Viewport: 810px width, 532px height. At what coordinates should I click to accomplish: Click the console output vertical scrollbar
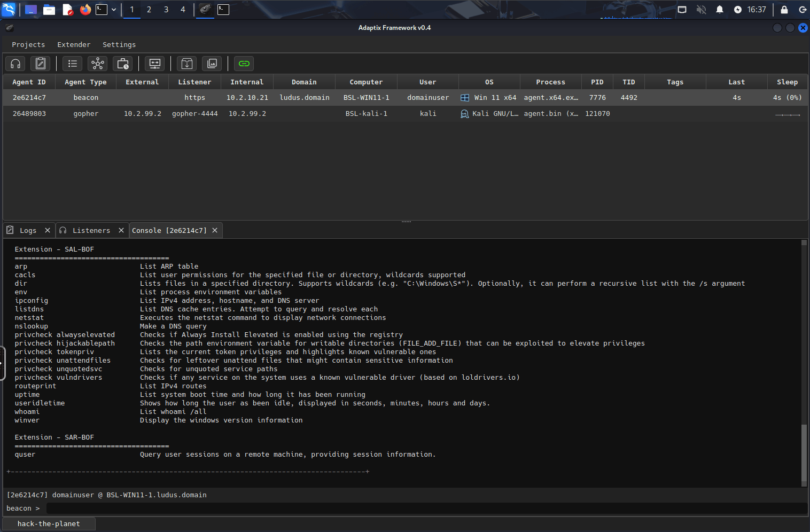(x=804, y=363)
